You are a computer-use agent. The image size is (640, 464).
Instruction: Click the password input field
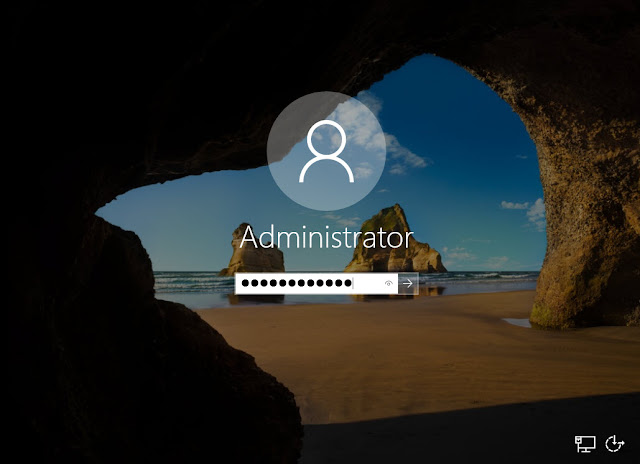316,283
